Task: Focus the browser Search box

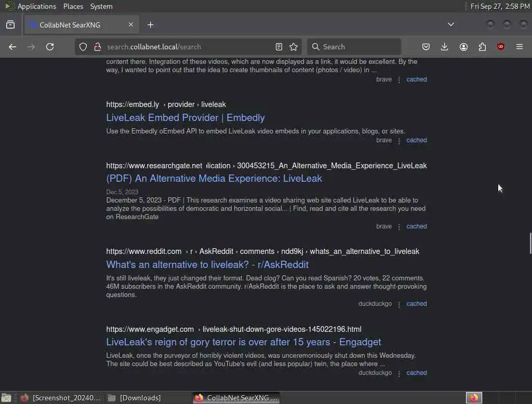Action: pos(354,47)
